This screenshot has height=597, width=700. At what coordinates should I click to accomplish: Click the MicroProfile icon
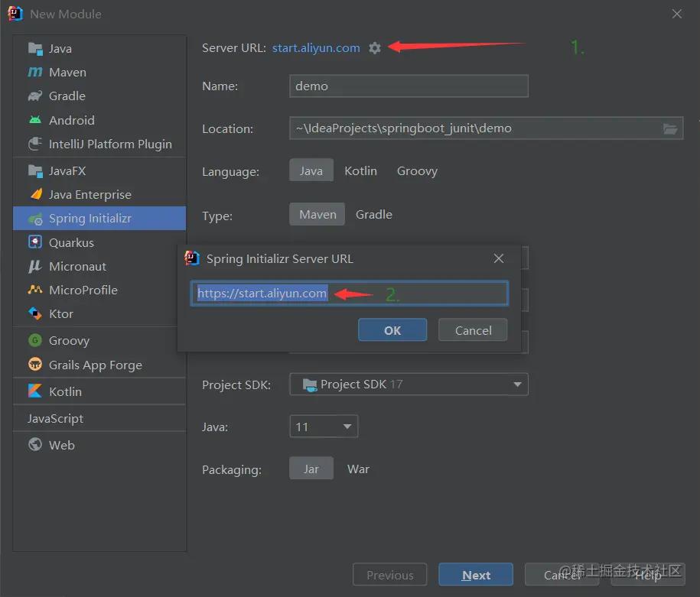tap(35, 290)
